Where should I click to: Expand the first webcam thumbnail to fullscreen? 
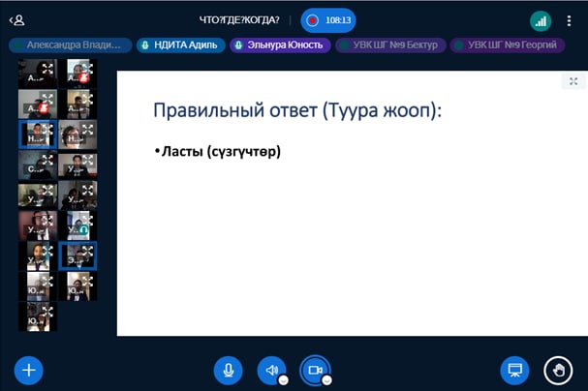coord(47,68)
